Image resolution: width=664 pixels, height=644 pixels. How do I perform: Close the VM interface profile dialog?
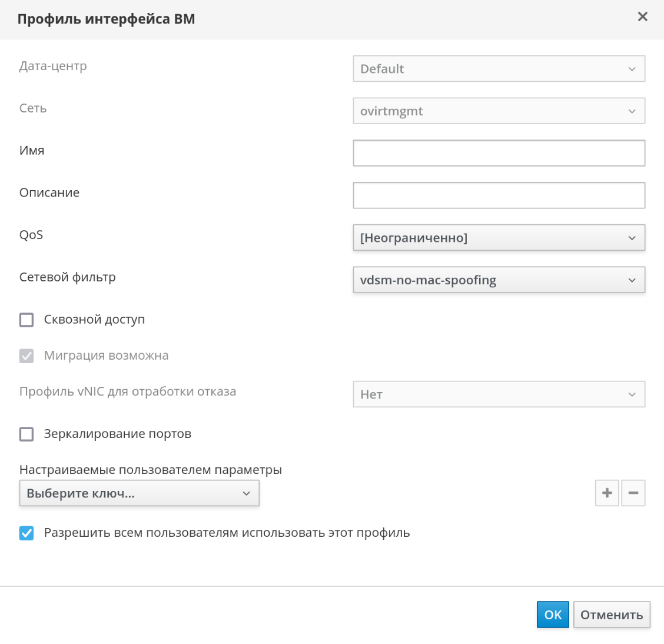(x=643, y=17)
